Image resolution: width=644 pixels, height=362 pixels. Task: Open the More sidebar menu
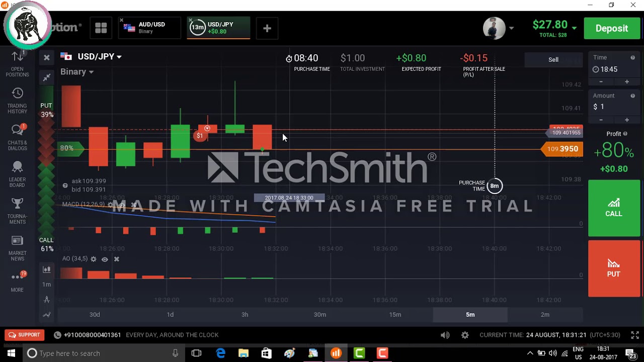tap(17, 282)
